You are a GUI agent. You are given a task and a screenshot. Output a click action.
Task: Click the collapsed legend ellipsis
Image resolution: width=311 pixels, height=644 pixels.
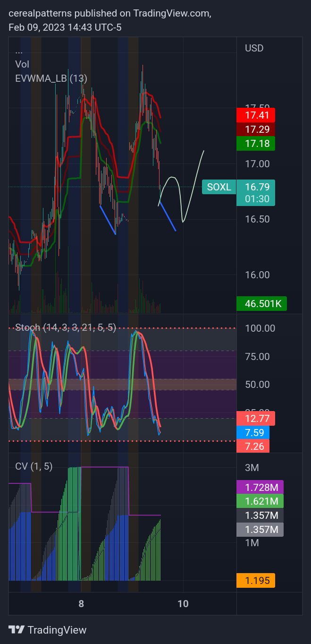[19, 52]
